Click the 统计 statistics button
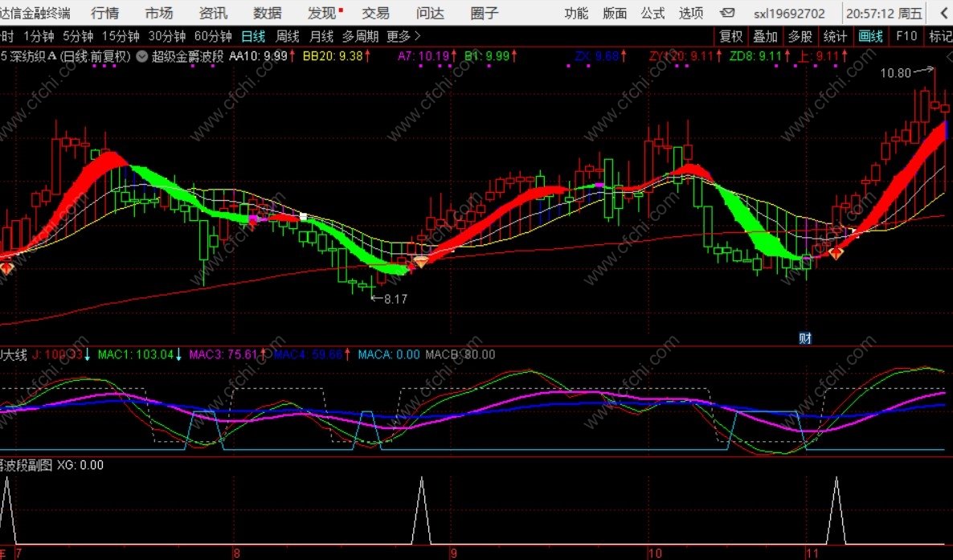 coord(835,36)
